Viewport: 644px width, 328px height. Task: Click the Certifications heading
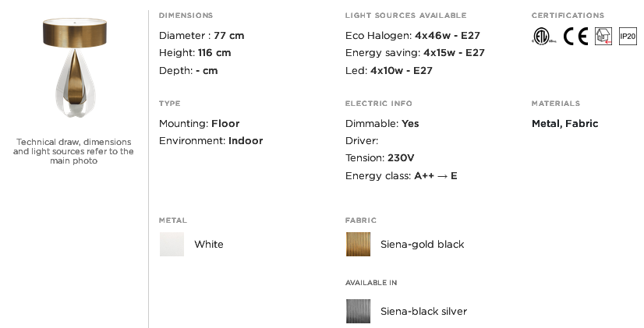[x=568, y=16]
